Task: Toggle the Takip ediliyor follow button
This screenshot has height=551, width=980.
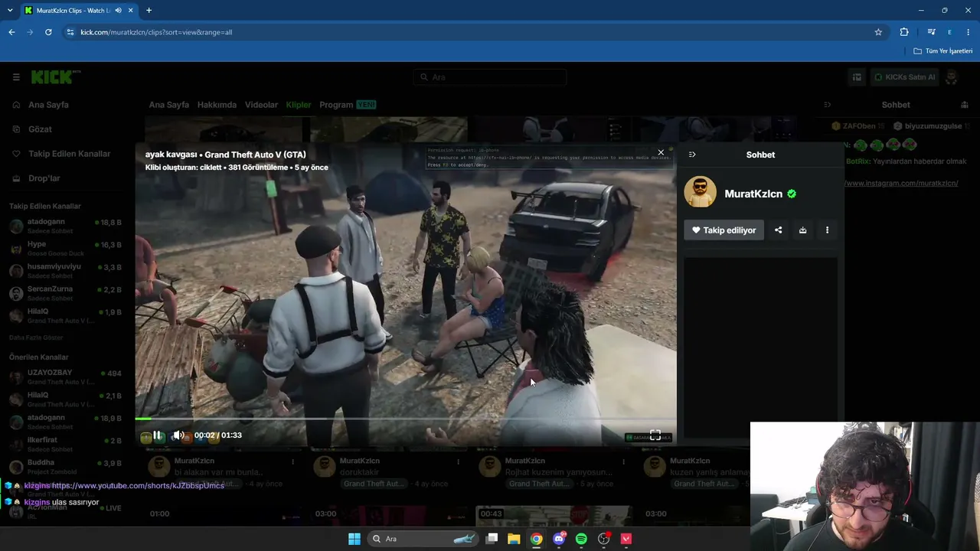Action: [724, 230]
